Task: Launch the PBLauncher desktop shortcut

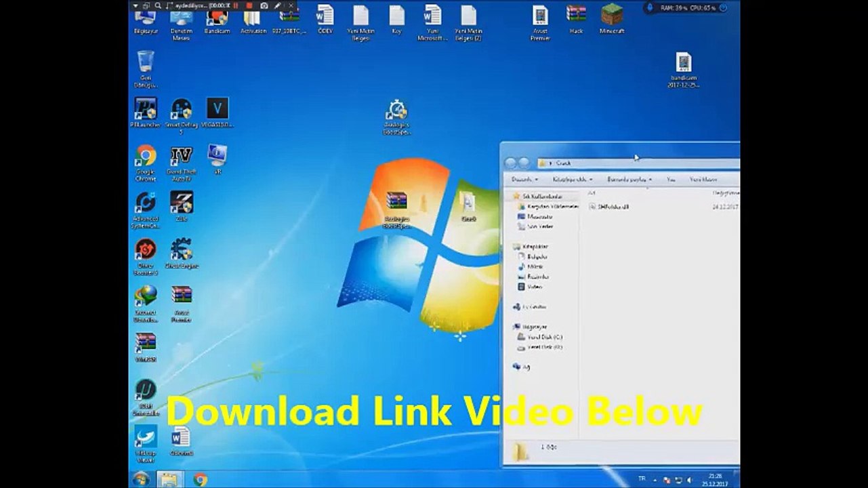Action: coord(145,113)
